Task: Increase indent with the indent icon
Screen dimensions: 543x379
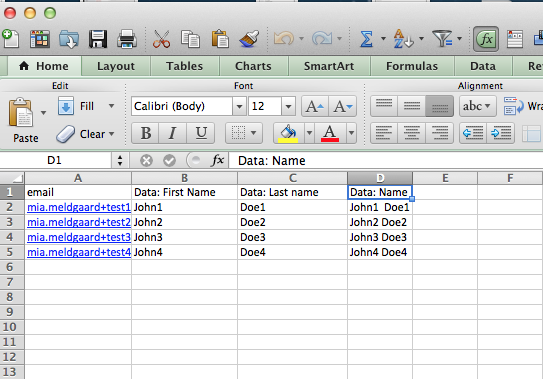Action: 501,133
